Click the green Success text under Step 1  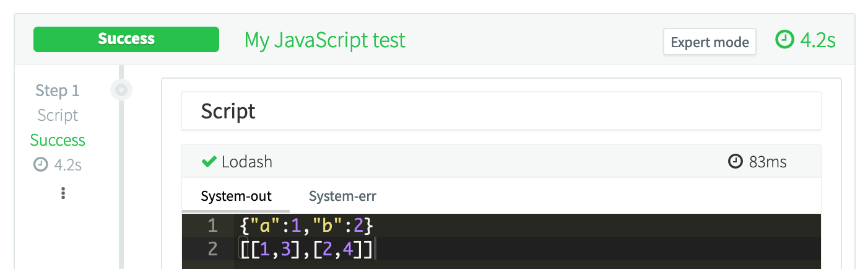tap(58, 140)
